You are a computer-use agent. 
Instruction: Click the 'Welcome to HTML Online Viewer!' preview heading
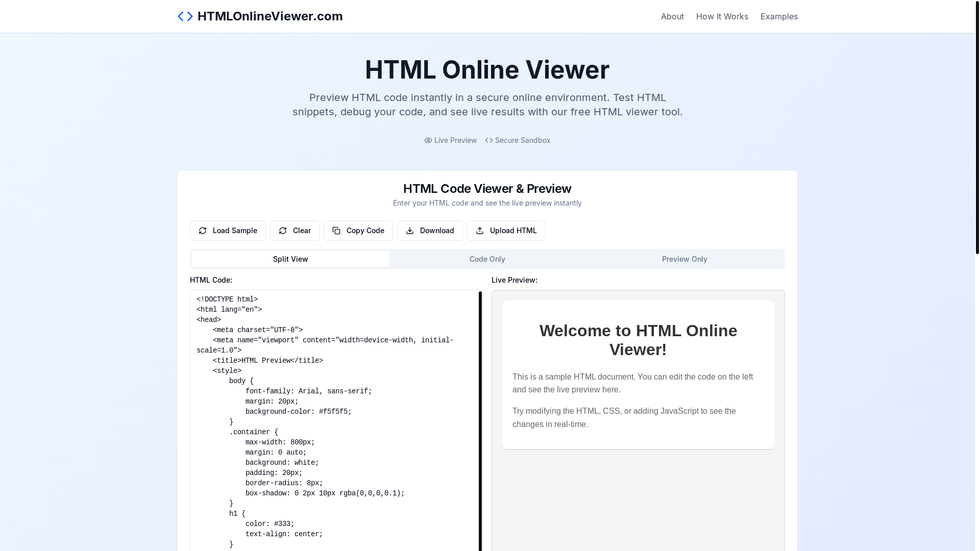click(x=638, y=340)
